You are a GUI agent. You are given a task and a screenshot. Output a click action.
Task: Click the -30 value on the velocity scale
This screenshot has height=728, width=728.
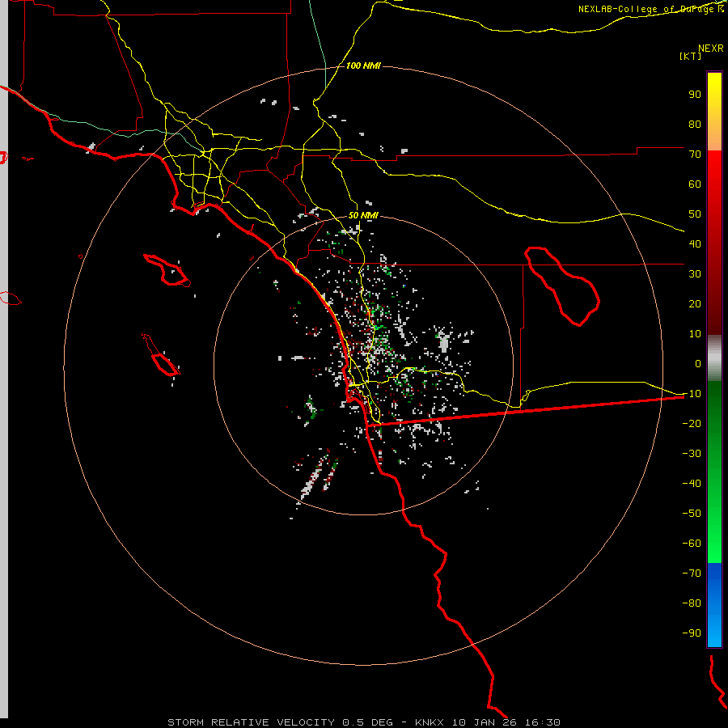point(692,454)
